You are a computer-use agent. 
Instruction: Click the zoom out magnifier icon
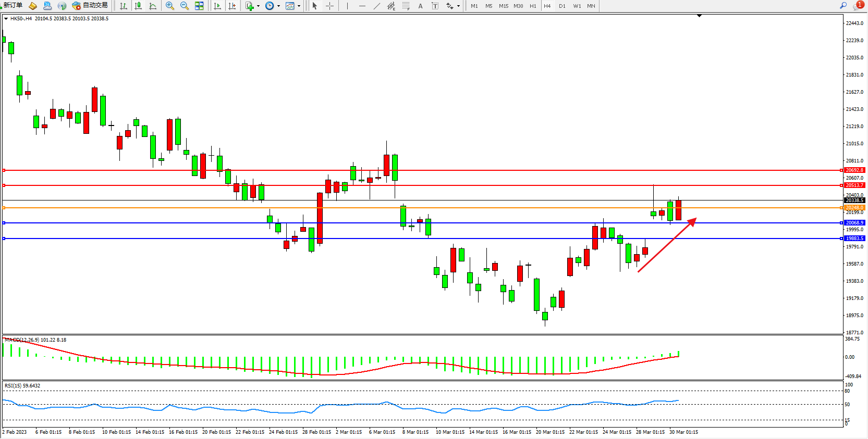coord(184,6)
